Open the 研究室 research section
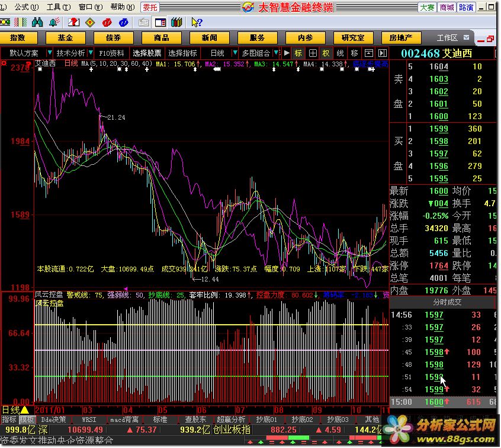 (353, 38)
